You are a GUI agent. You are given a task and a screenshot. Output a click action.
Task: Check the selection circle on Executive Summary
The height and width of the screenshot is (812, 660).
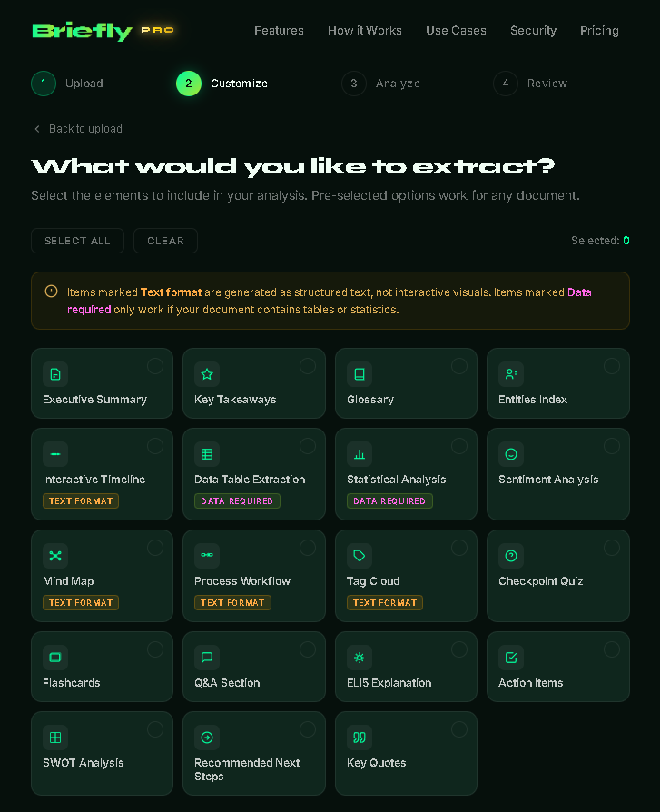pyautogui.click(x=155, y=366)
